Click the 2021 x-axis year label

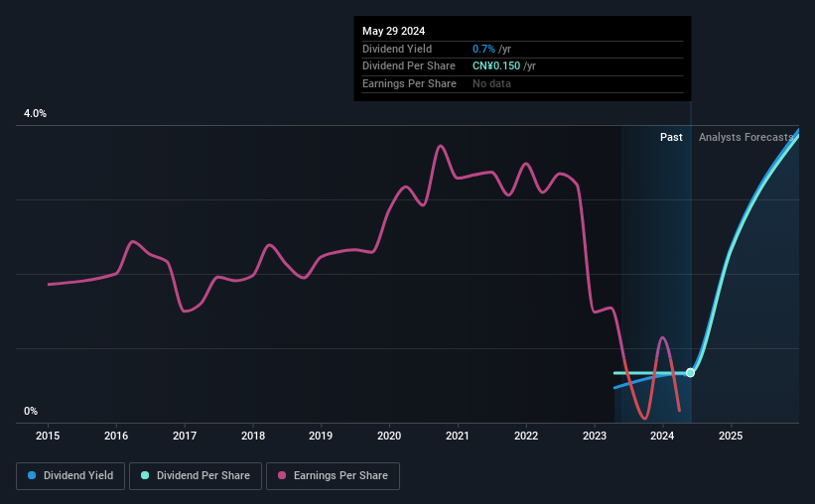coord(458,436)
